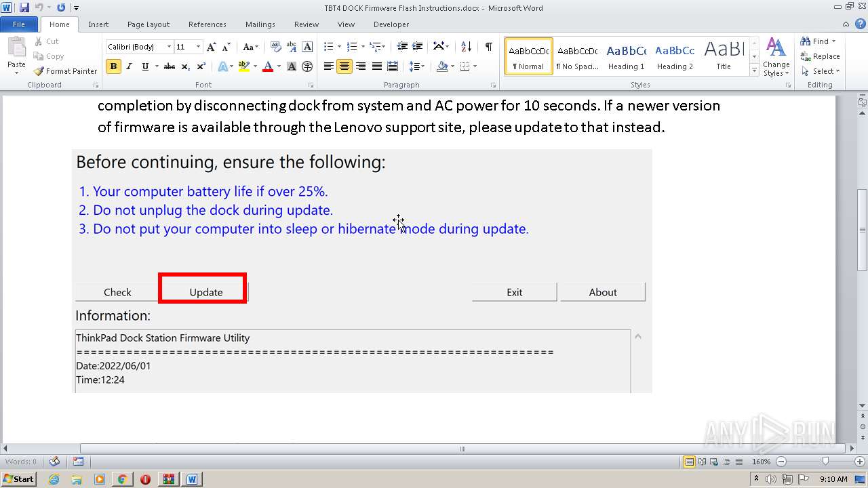Viewport: 868px width, 488px height.
Task: Toggle Center alignment
Action: click(344, 66)
